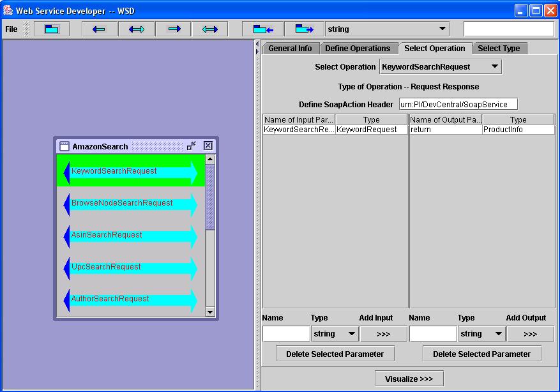Open the input parameter string type dropdown
Viewport: 560px width, 392px height.
[x=335, y=334]
